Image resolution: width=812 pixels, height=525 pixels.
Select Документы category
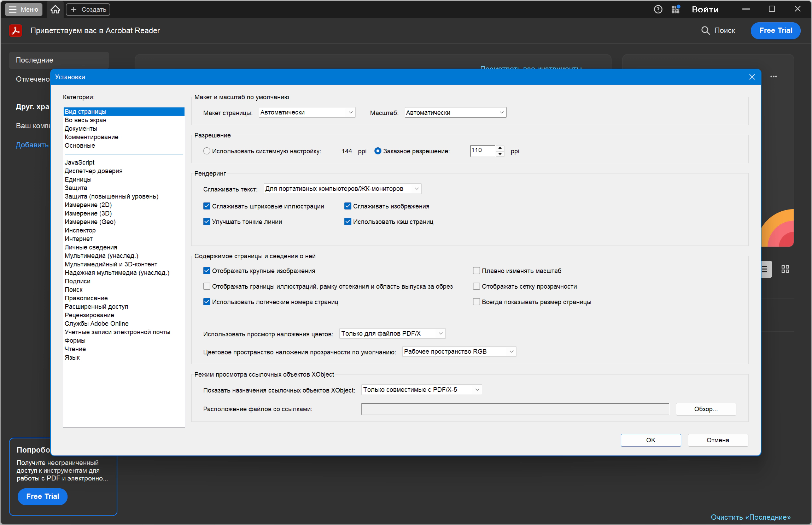tap(124, 129)
